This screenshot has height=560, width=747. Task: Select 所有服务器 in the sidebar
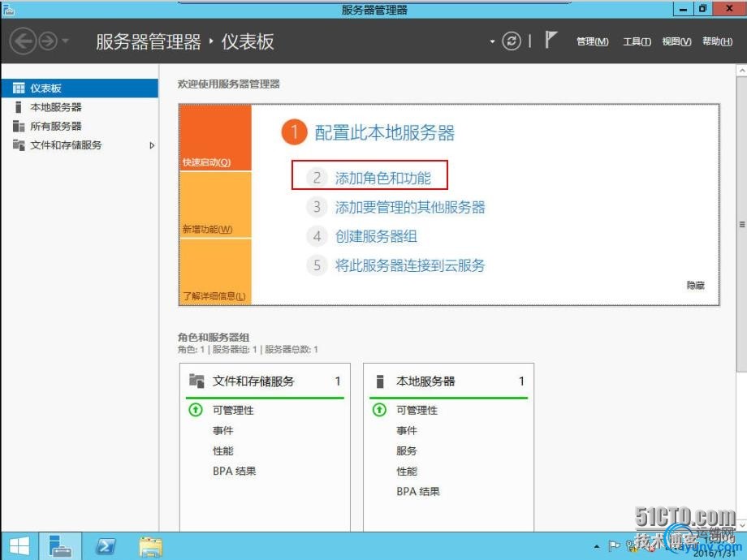tap(80, 126)
